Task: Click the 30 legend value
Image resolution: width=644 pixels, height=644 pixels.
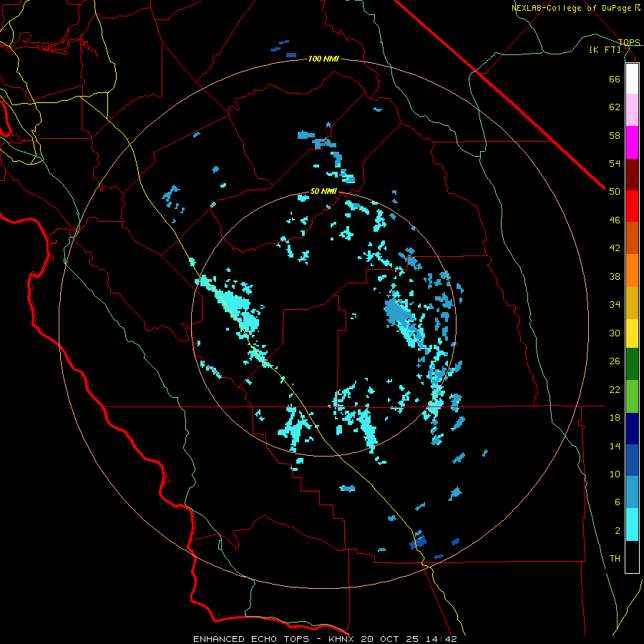Action: point(615,333)
